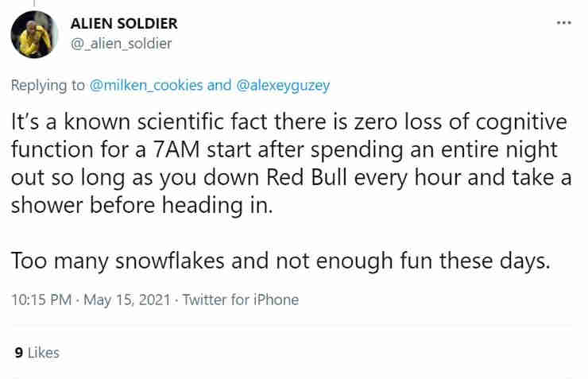588x379 pixels.
Task: Click the tweet's opening line about scientific fact
Action: point(289,124)
